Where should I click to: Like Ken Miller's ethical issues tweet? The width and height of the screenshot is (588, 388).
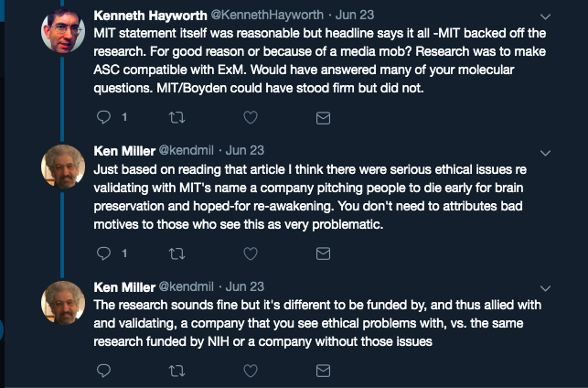(x=251, y=253)
